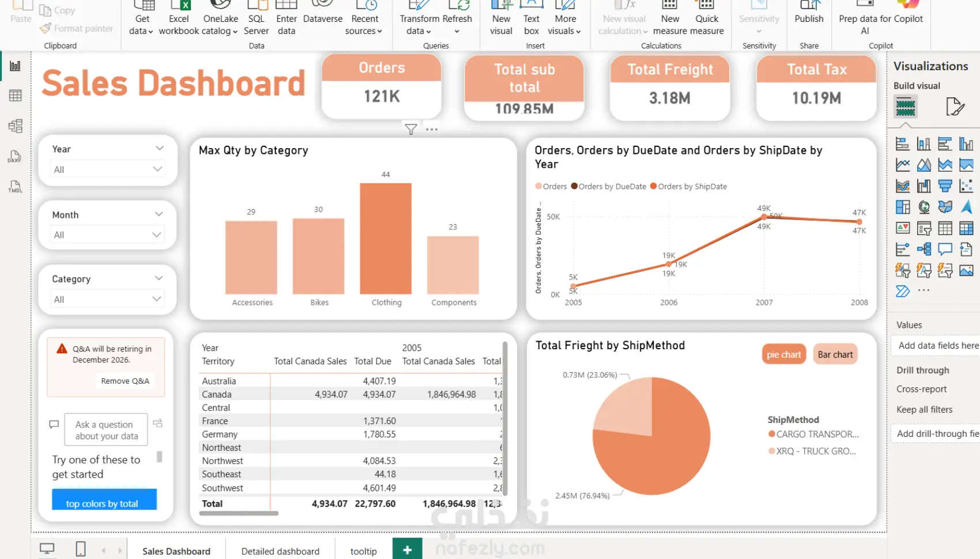980x559 pixels.
Task: Open the Month slicer dropdown showing All
Action: [107, 235]
